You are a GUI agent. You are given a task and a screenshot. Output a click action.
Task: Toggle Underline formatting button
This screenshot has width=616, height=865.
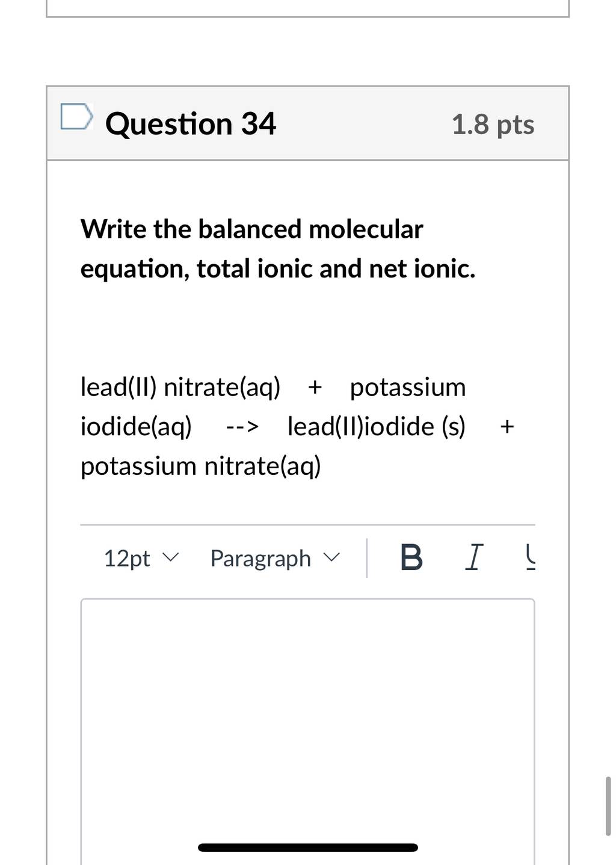click(x=530, y=557)
